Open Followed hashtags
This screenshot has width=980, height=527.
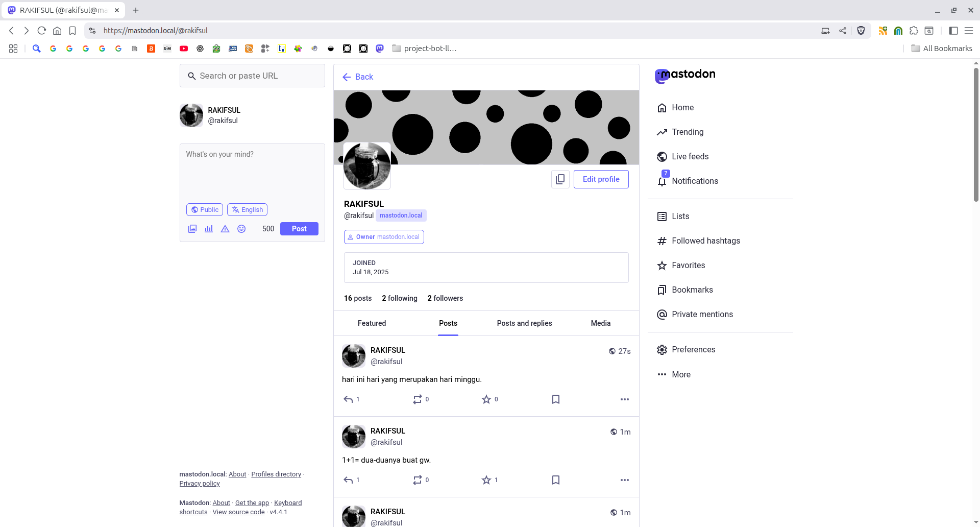698,241
